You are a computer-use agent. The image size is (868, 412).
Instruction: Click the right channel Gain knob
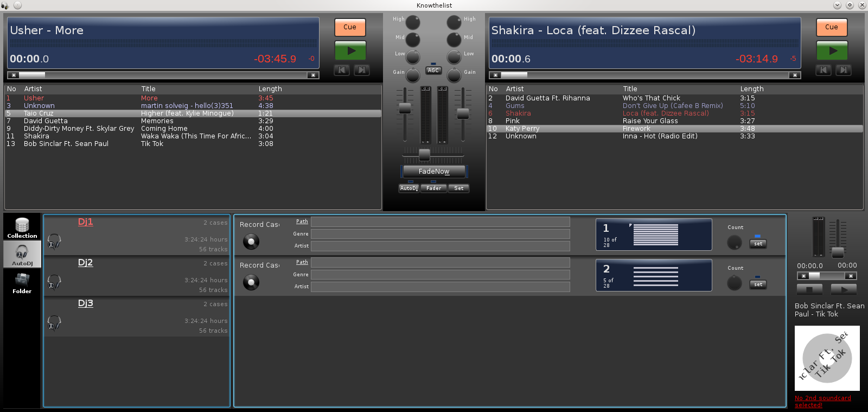pyautogui.click(x=454, y=75)
